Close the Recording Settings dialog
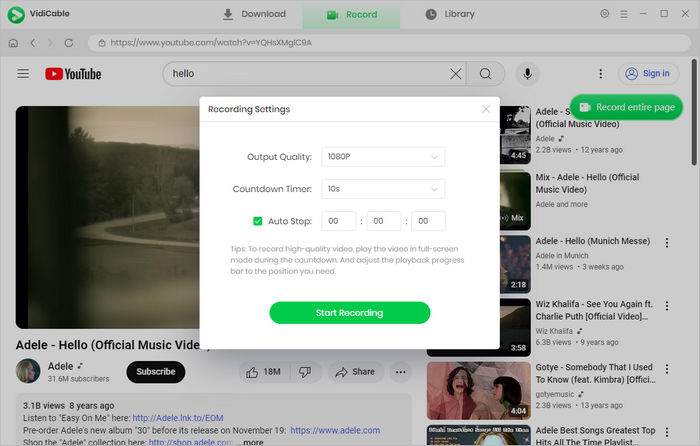This screenshot has height=446, width=700. 486,109
